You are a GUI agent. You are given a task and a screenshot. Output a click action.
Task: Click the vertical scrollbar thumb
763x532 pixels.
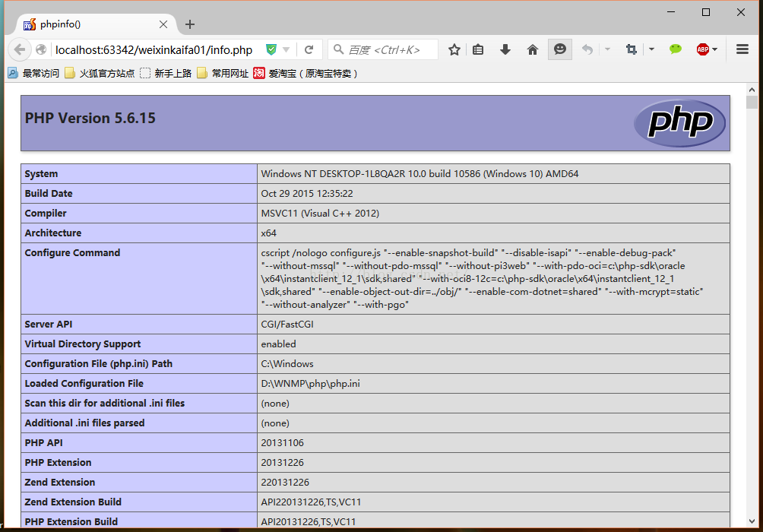pyautogui.click(x=752, y=102)
